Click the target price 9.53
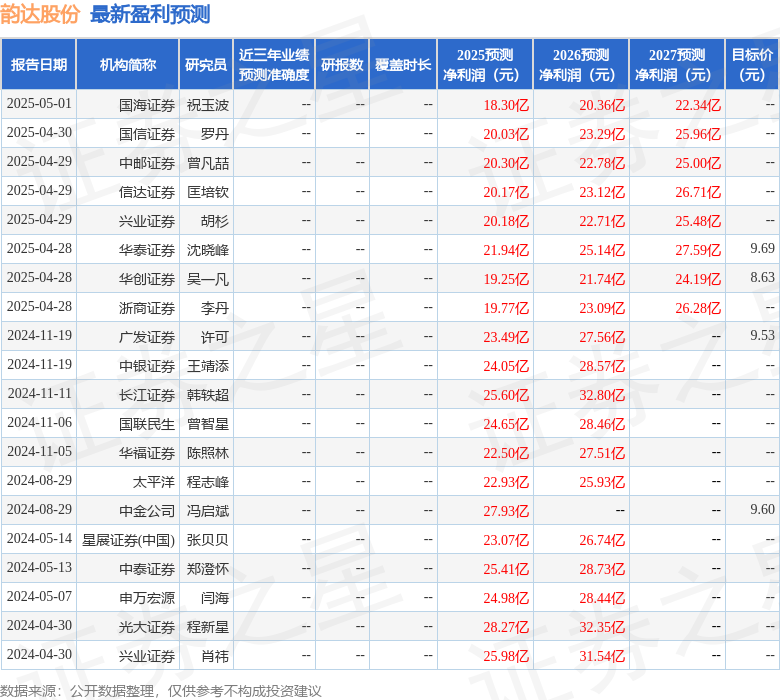Screen dimensions: 780x700 pyautogui.click(x=763, y=335)
